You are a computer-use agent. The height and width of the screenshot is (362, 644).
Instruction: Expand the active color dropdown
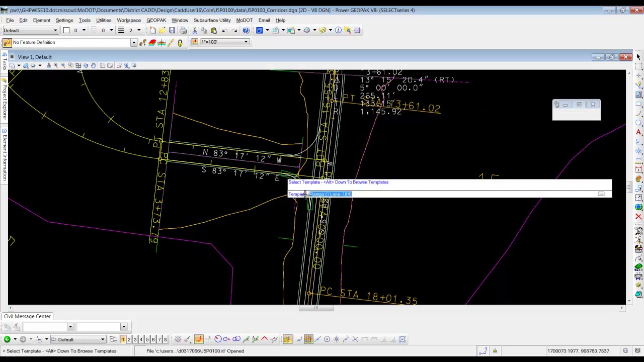click(84, 30)
